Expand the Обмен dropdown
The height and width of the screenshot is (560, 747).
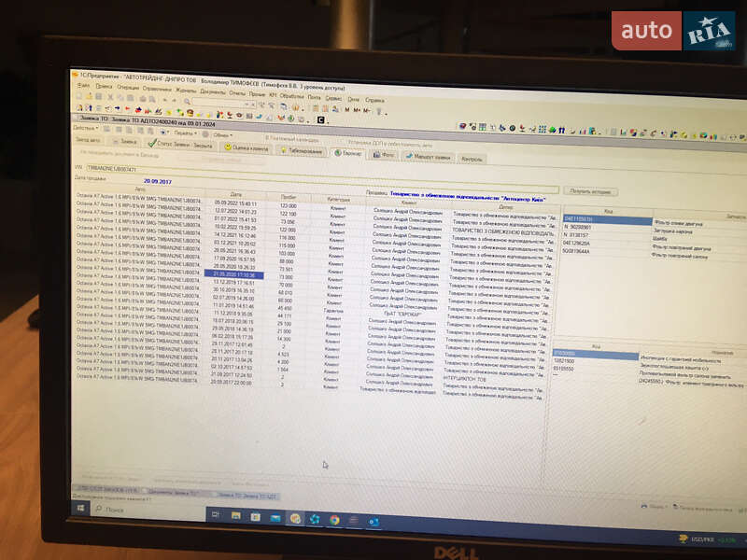(220, 134)
